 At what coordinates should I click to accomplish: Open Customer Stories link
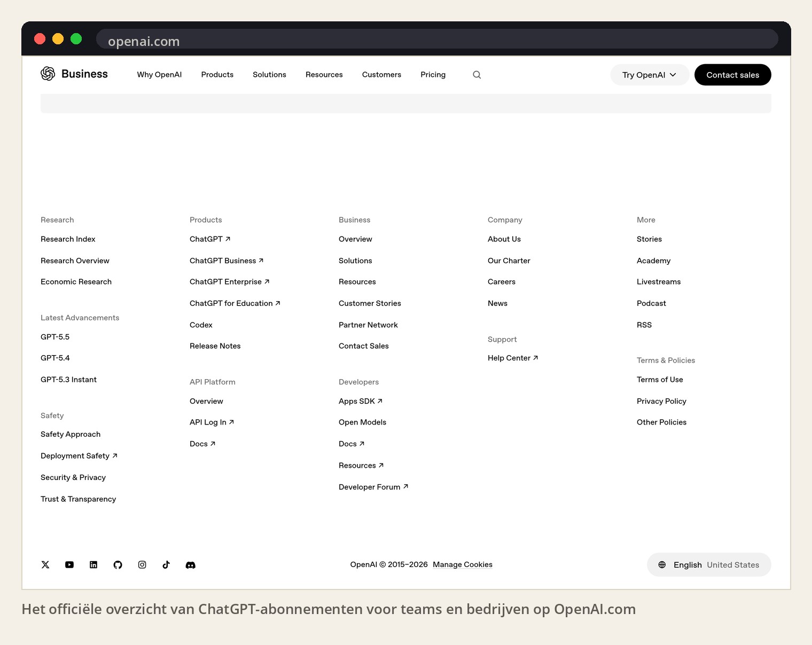pyautogui.click(x=370, y=303)
